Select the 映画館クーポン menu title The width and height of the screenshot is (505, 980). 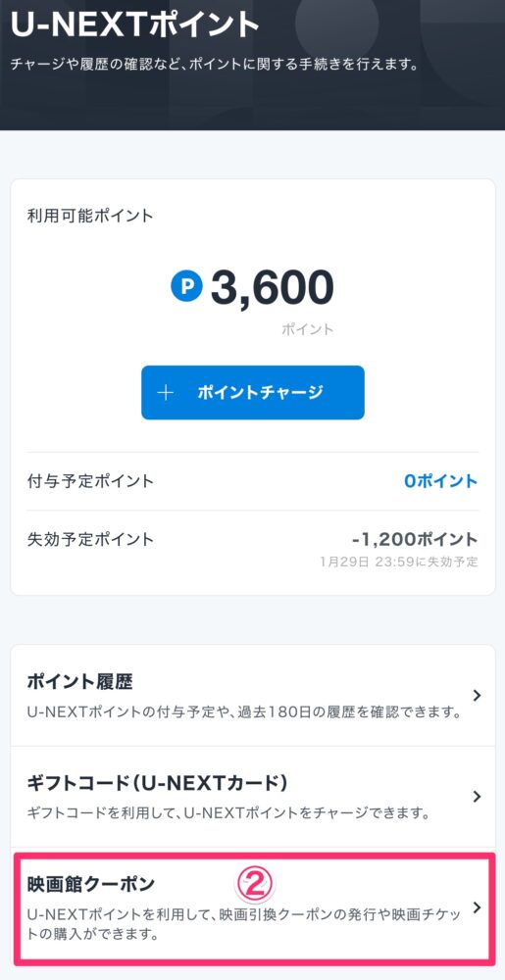[x=91, y=884]
